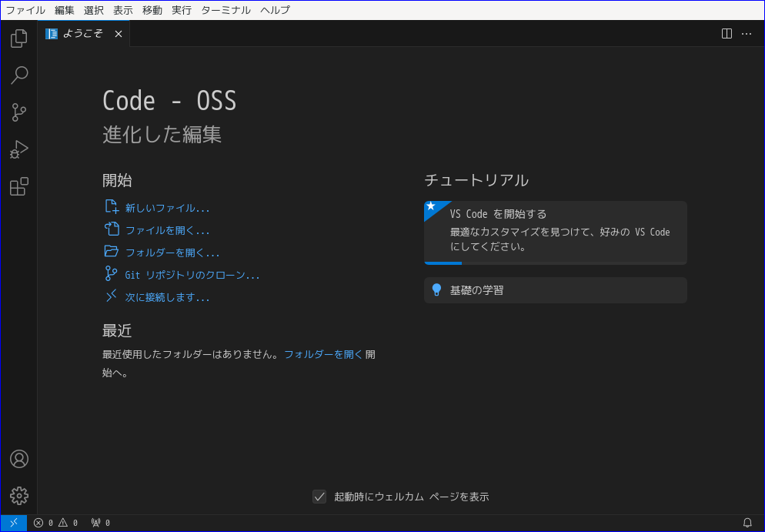Click the 新しいファイル... link
This screenshot has width=765, height=532.
coord(167,209)
